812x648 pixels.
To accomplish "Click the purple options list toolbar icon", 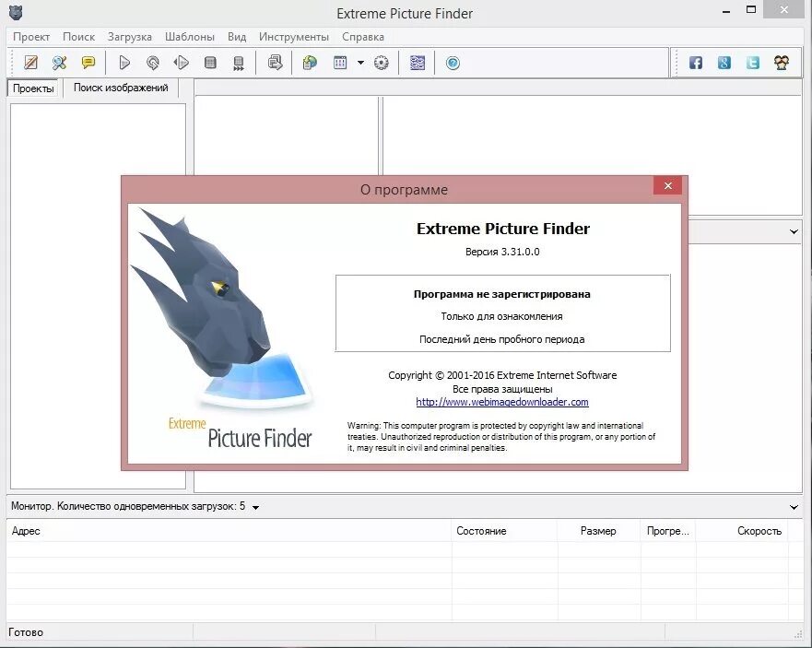I will (418, 64).
